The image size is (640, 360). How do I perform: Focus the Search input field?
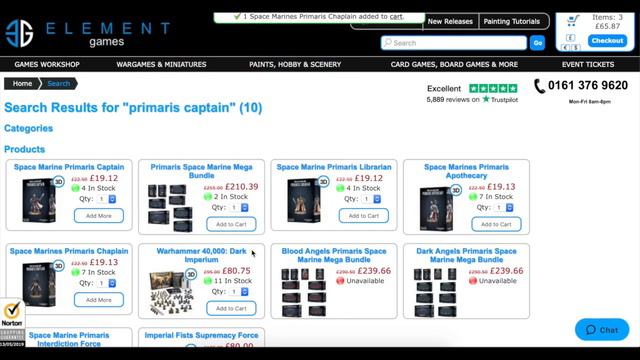pos(454,42)
